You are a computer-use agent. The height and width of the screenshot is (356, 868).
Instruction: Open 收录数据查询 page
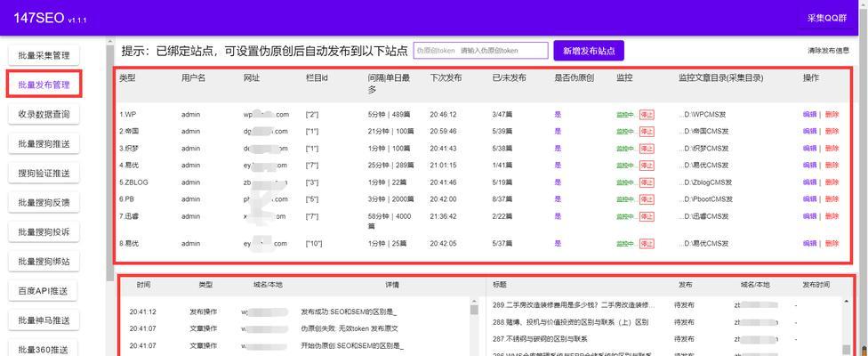coord(44,115)
